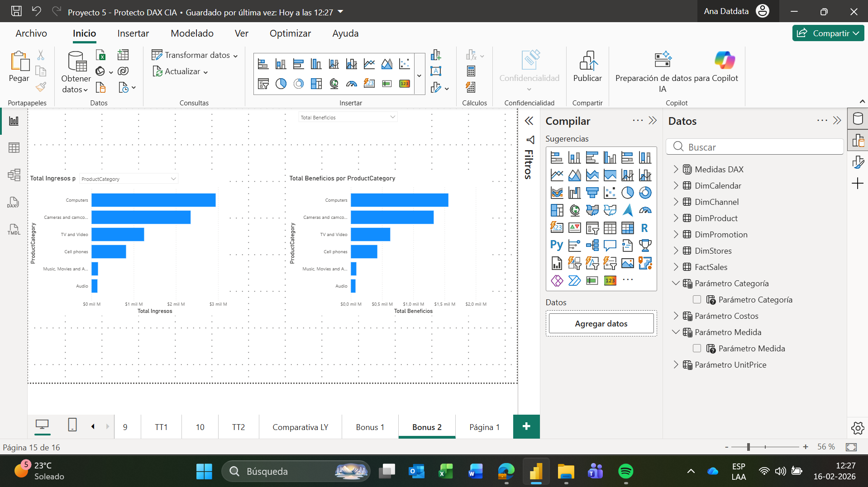The image size is (868, 487).
Task: Open the TMDL view icon
Action: tap(14, 230)
